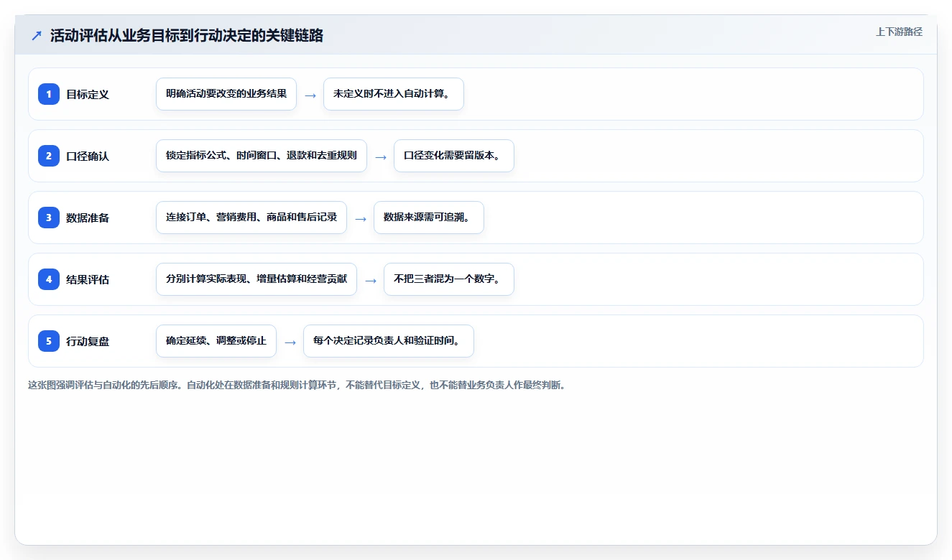Select the card 锁定指标公式、时间窗口、退款和去重规则
Image resolution: width=952 pixels, height=560 pixels.
coord(262,156)
